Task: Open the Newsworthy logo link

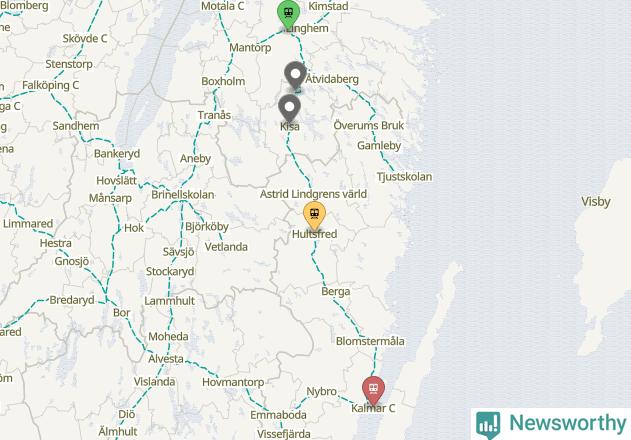Action: click(x=551, y=424)
